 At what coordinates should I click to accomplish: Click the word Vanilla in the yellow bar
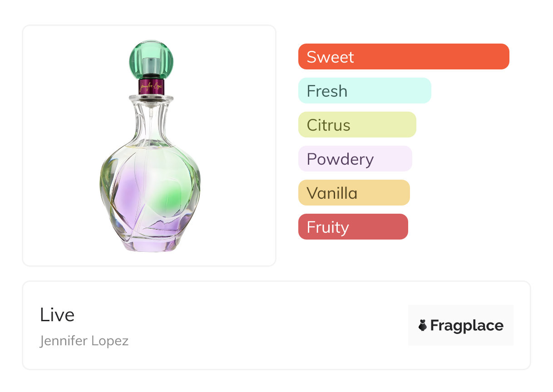[x=332, y=193]
